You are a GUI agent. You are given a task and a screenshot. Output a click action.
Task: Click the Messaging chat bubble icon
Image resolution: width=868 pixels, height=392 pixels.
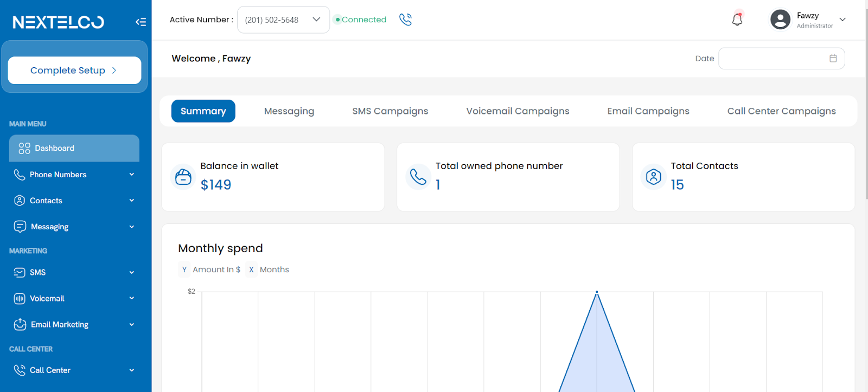coord(20,227)
